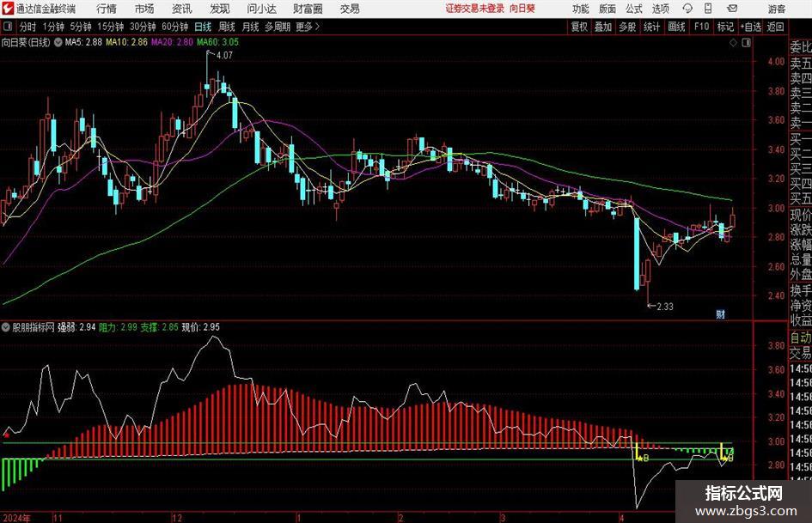Viewport: 812px width, 523px height.
Task: Click the 向日葵(日线) chart title
Action: tap(26, 42)
